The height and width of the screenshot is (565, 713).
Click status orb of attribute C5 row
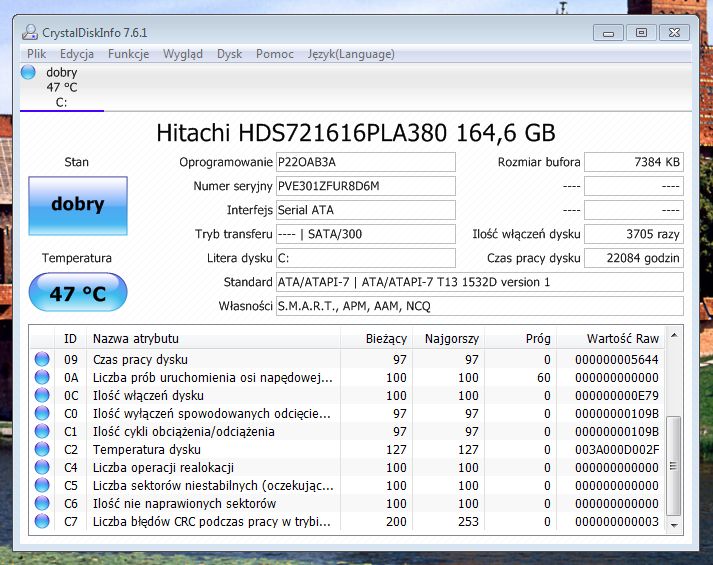coord(42,485)
